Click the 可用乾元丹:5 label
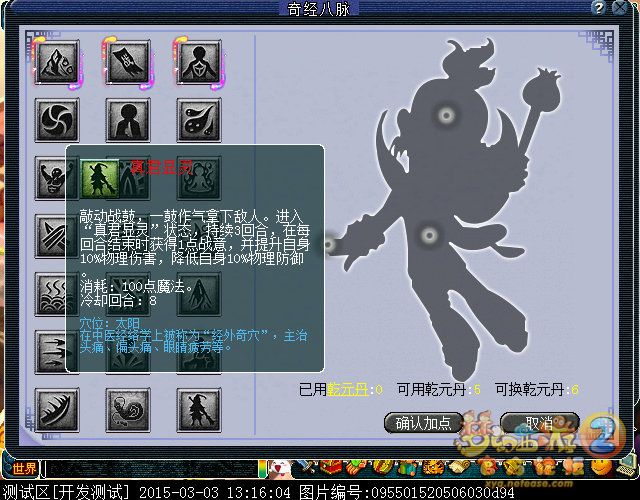 [439, 389]
